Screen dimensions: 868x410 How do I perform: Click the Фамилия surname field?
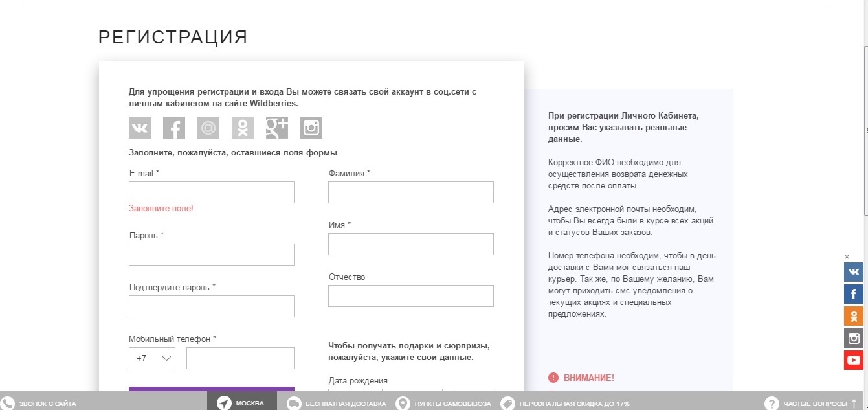click(411, 192)
